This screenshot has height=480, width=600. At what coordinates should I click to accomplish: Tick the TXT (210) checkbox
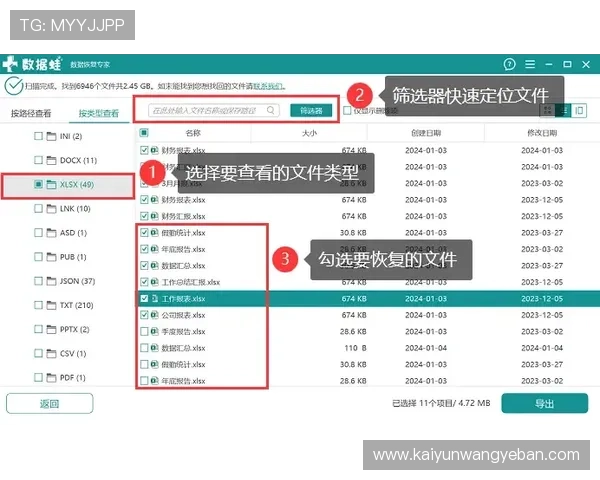[x=38, y=305]
